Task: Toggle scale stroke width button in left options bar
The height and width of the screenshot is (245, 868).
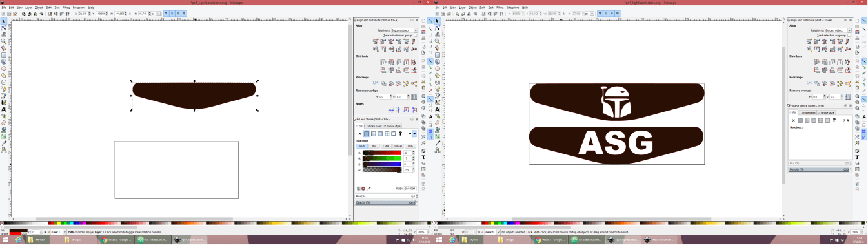Action: coord(167,14)
